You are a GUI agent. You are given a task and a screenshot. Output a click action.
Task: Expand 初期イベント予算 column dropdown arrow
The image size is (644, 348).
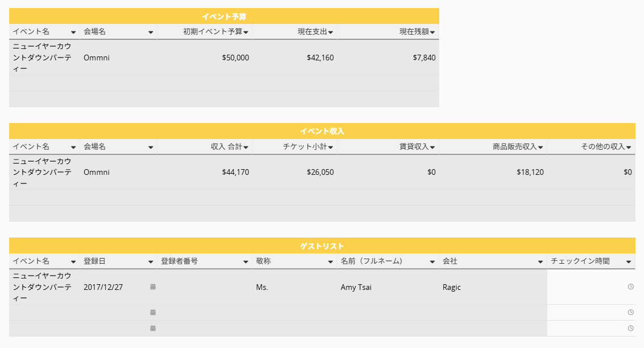[246, 32]
